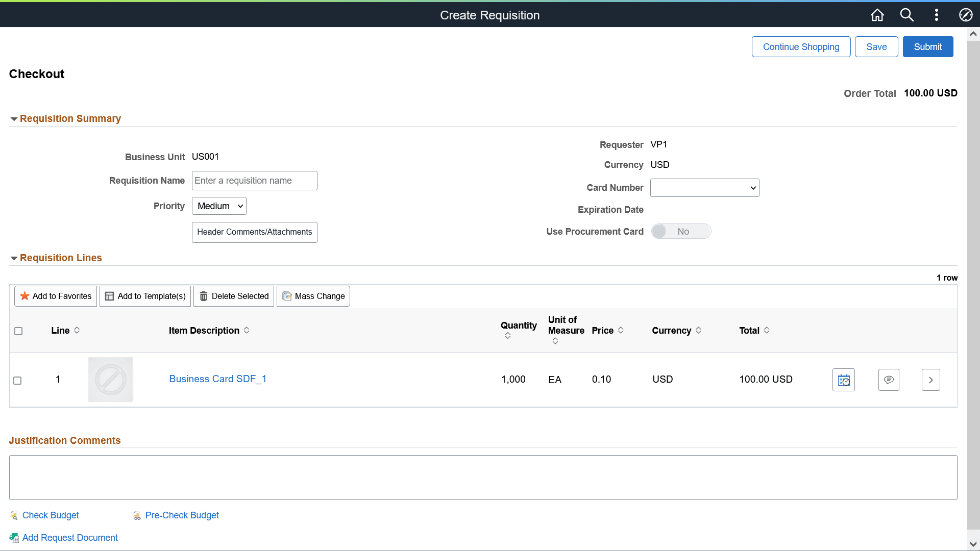Open the Business Card SDF_1 item link
This screenshot has height=551, width=980.
pos(217,379)
